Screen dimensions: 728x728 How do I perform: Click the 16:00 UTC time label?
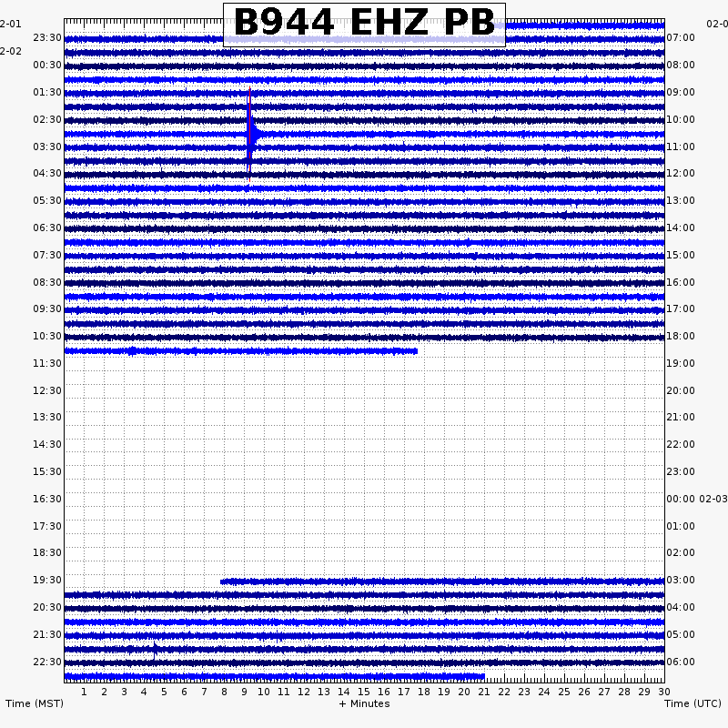click(681, 283)
